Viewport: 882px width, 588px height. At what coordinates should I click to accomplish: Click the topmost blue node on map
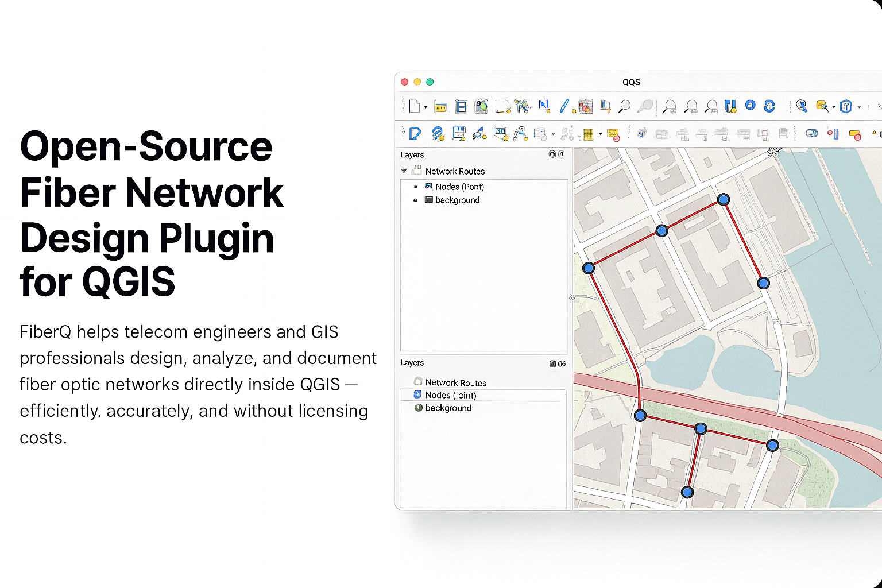724,199
